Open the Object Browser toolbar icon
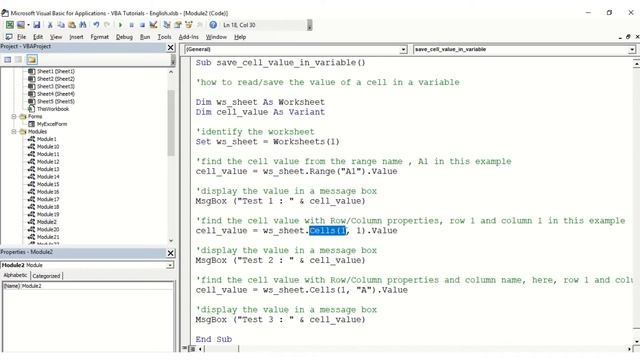 point(189,25)
